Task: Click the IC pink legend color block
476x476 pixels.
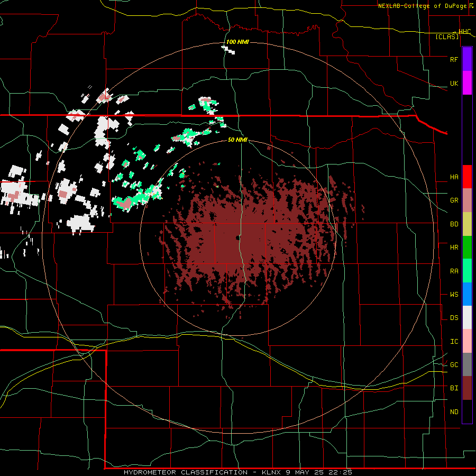Action: coord(467,341)
